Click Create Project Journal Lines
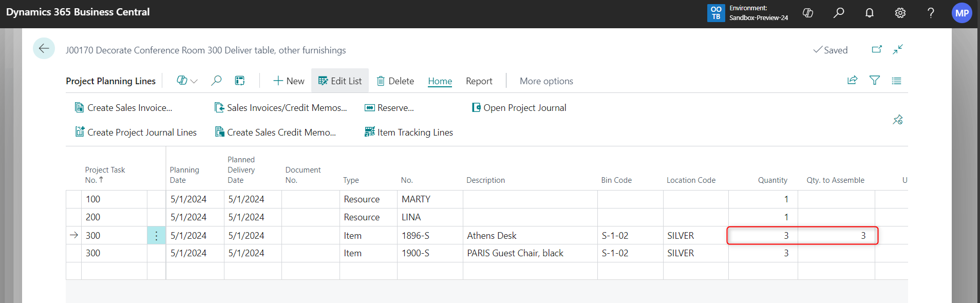Screen dimensions: 980x303 pyautogui.click(x=136, y=132)
